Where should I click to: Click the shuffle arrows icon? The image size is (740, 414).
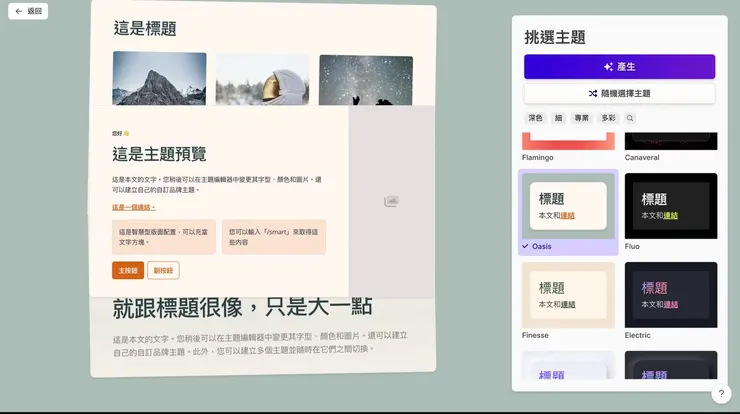pyautogui.click(x=593, y=93)
